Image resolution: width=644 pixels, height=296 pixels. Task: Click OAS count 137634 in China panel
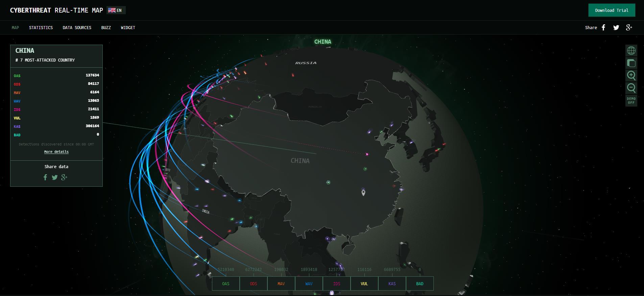(92, 75)
